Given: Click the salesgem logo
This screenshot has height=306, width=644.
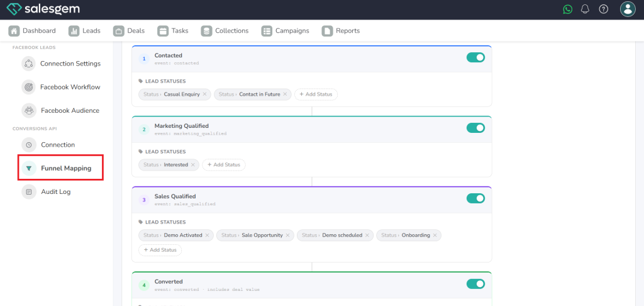Looking at the screenshot, I should click(43, 9).
